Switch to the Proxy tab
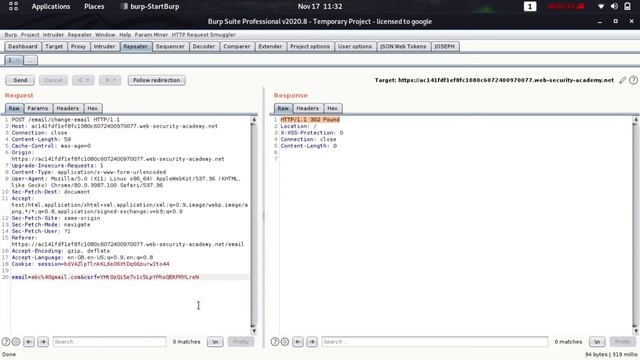This screenshot has height=360, width=640. 78,47
